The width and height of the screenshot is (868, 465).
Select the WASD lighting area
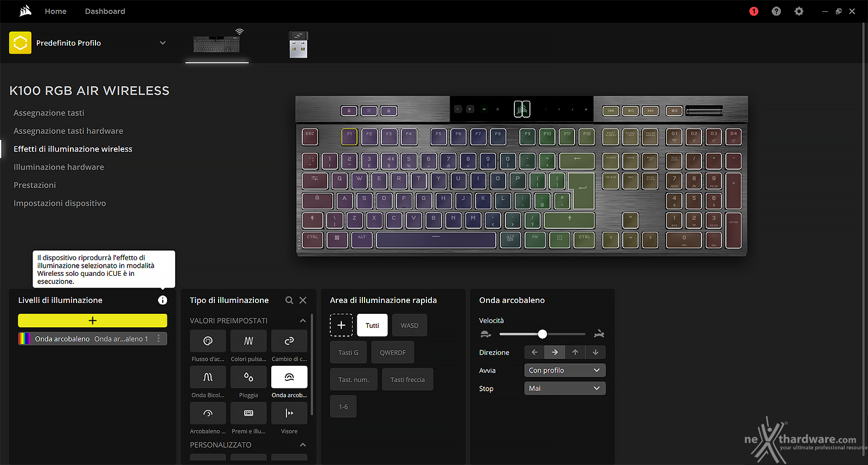pyautogui.click(x=410, y=325)
